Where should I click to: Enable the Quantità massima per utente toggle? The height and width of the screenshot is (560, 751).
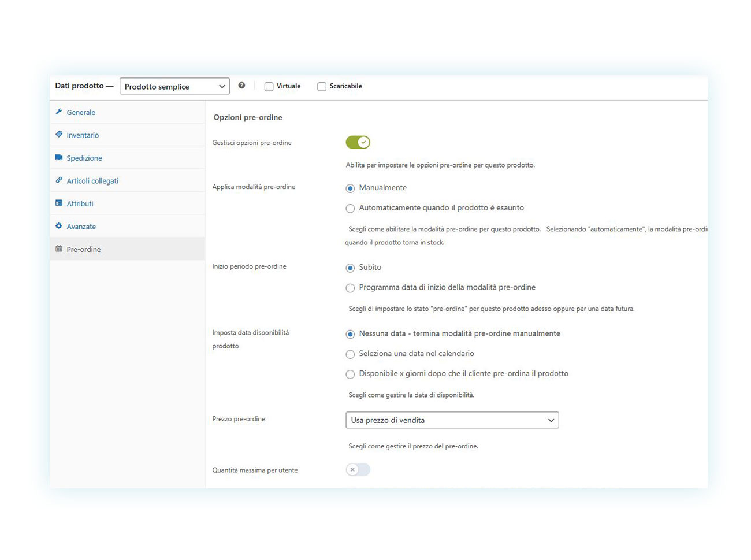[358, 469]
